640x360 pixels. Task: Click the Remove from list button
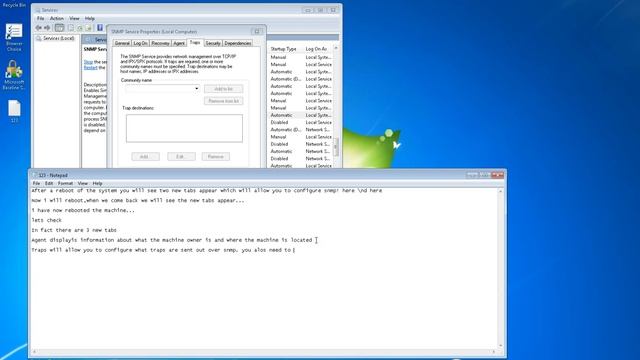pos(224,101)
